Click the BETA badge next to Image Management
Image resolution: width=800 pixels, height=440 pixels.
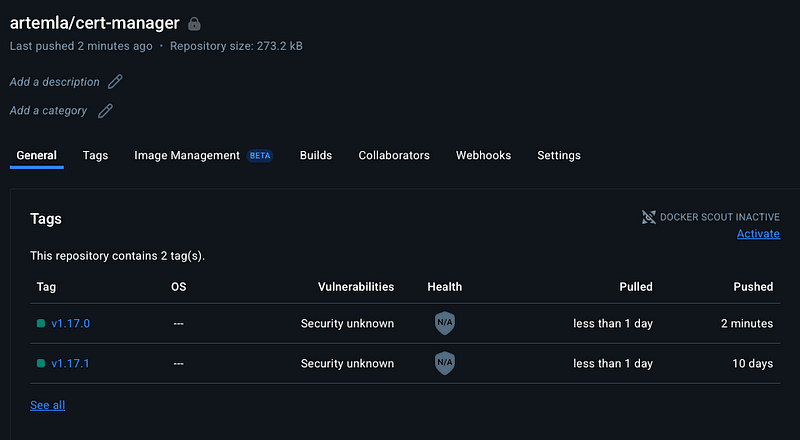[260, 156]
